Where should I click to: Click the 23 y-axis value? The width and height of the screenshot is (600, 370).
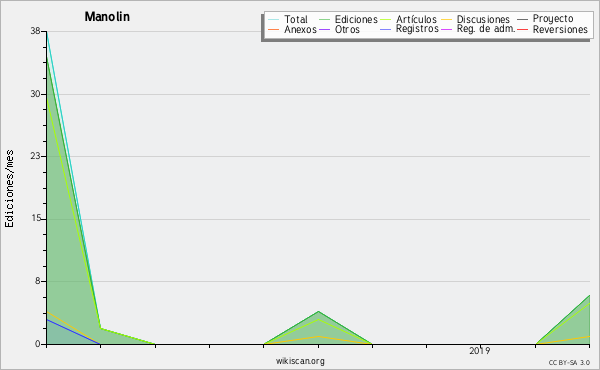[36, 156]
